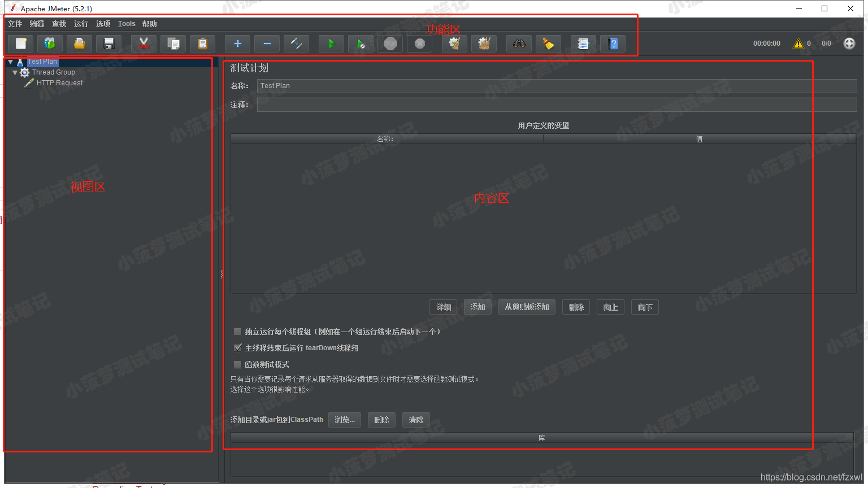Select HTTP Request in the tree
The height and width of the screenshot is (488, 868).
pyautogui.click(x=60, y=83)
